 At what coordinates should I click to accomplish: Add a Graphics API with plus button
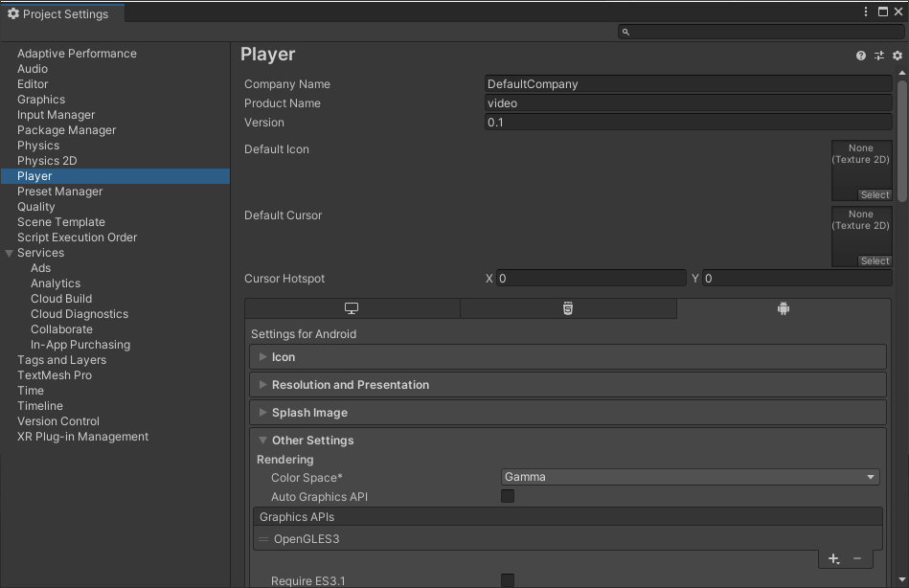coord(833,559)
